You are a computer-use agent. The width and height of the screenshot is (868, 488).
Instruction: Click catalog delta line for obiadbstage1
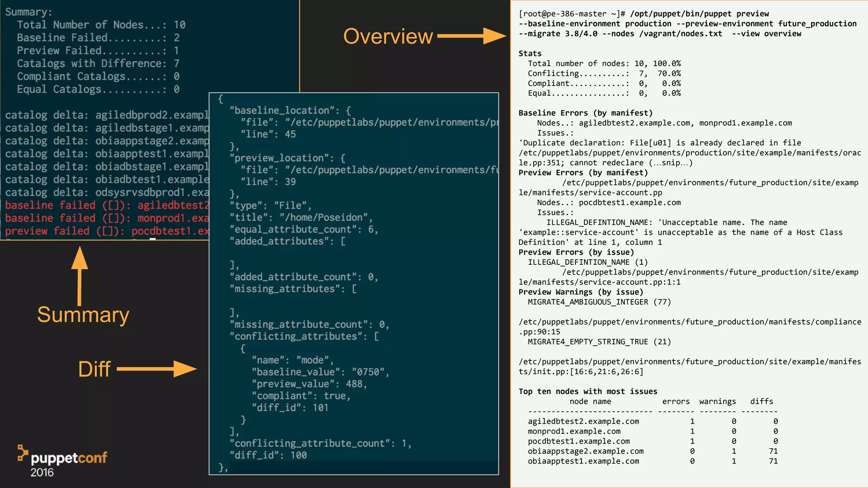point(107,167)
